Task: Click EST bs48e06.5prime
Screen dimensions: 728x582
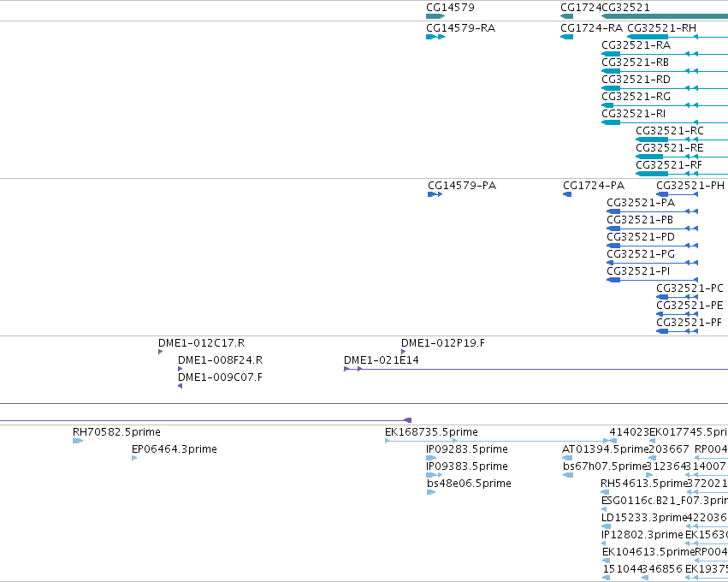Action: 469,484
